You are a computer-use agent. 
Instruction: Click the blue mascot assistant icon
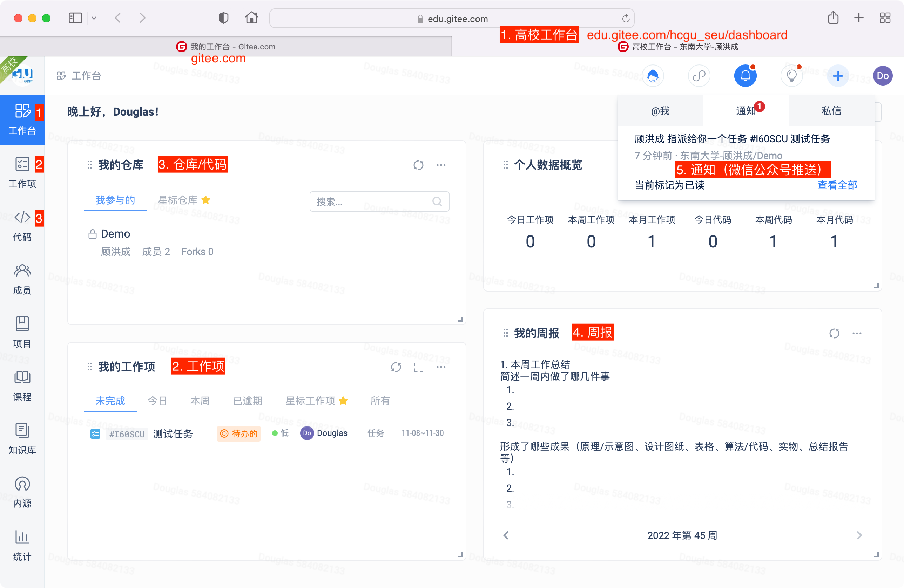653,76
